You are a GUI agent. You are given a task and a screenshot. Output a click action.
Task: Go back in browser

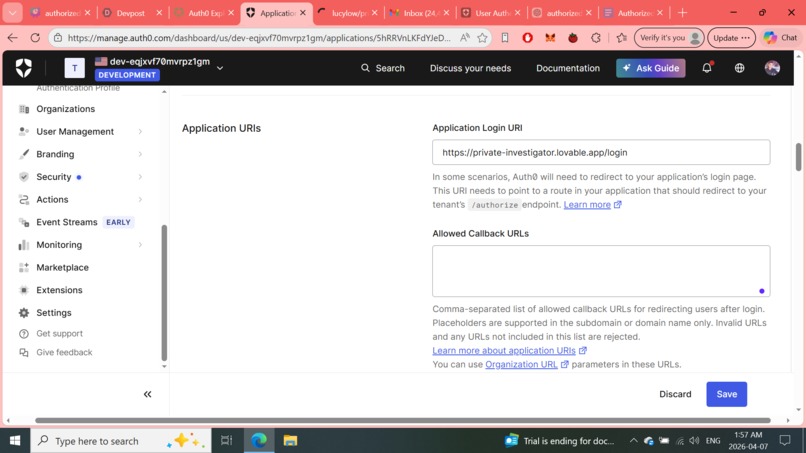(12, 38)
